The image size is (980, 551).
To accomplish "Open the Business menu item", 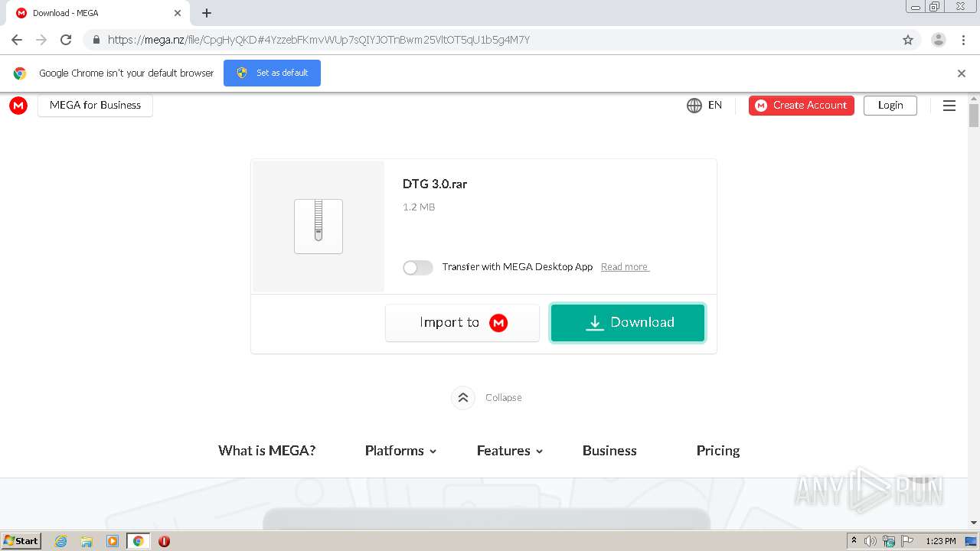I will (x=609, y=451).
